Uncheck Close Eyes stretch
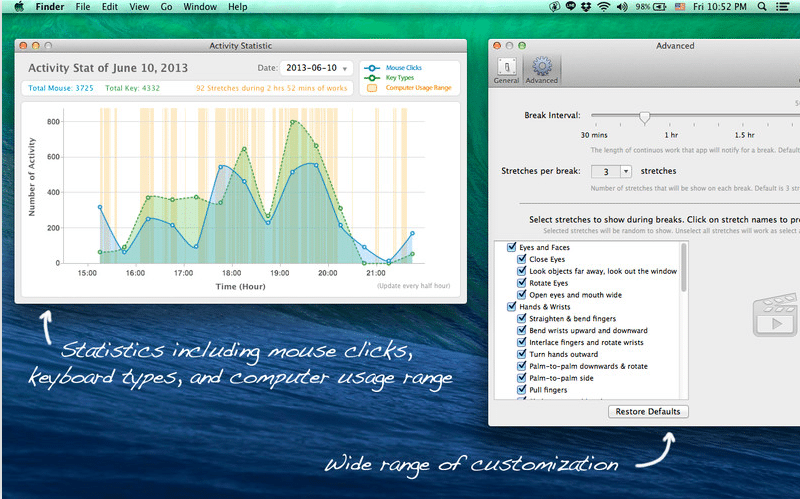This screenshot has width=800, height=499. click(x=521, y=259)
